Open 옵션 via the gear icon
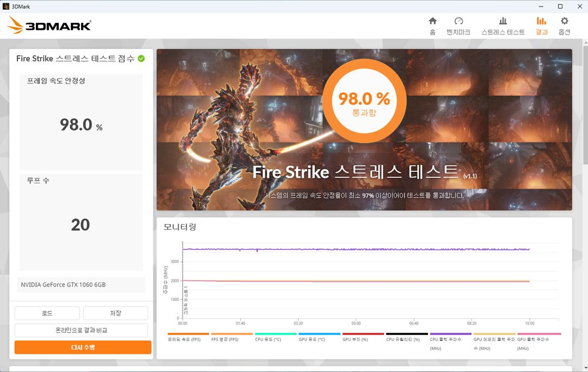The image size is (588, 372). click(564, 24)
